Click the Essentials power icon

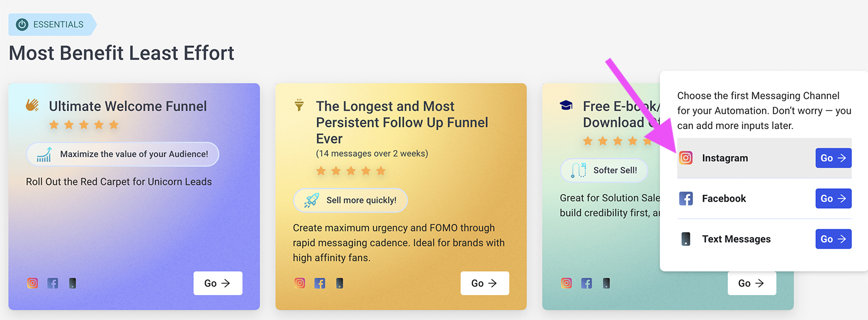[x=22, y=24]
